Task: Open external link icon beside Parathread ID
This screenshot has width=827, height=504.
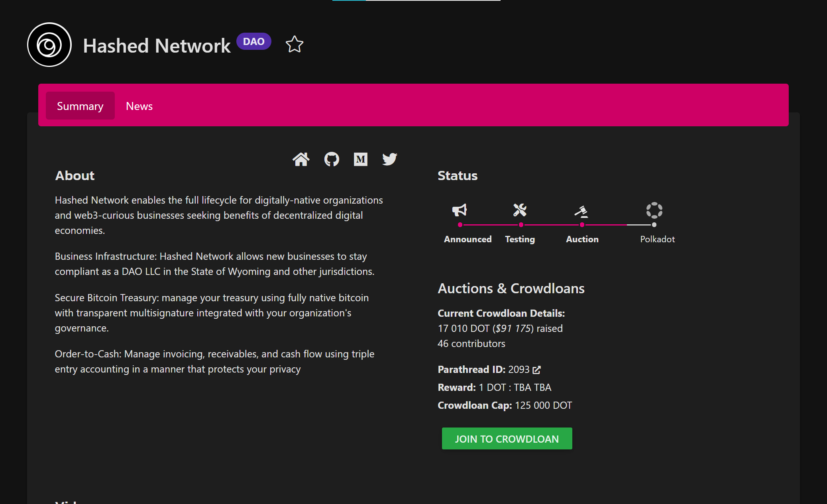Action: pyautogui.click(x=537, y=370)
